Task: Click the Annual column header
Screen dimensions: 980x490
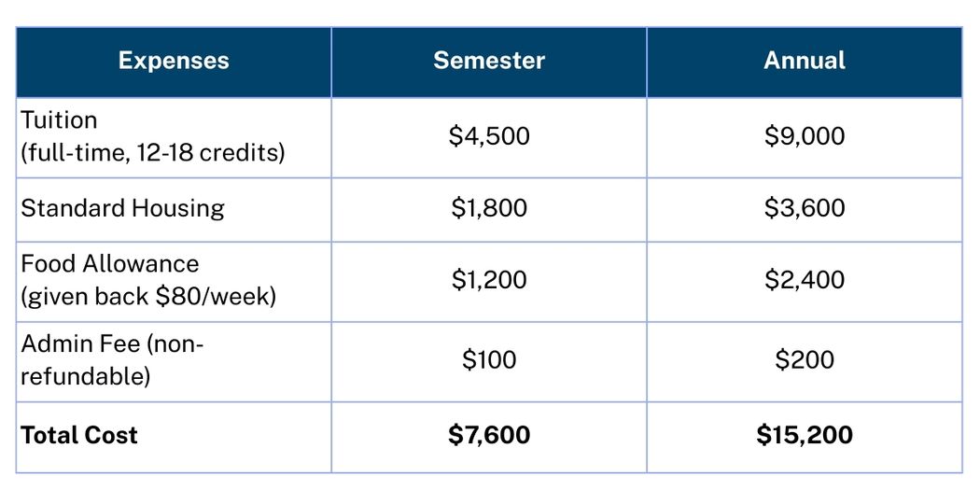Action: (x=805, y=60)
